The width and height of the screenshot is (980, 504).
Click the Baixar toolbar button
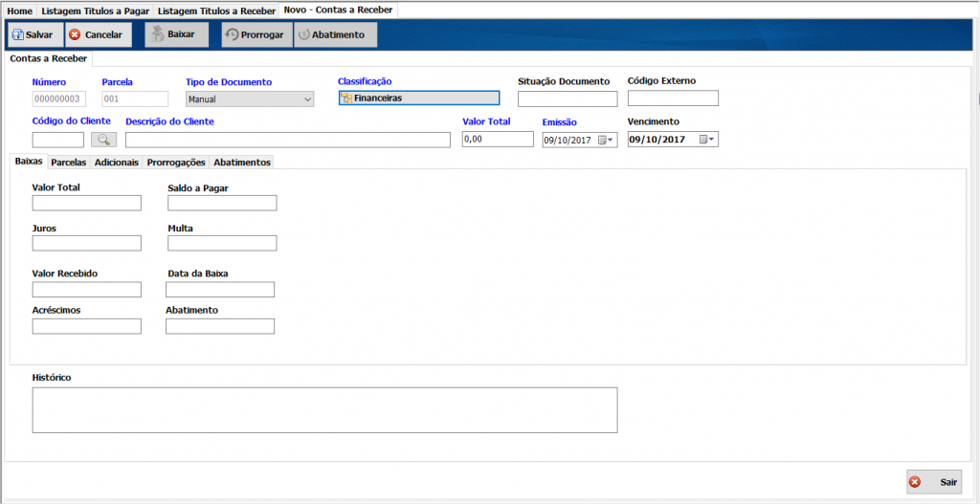tap(176, 34)
